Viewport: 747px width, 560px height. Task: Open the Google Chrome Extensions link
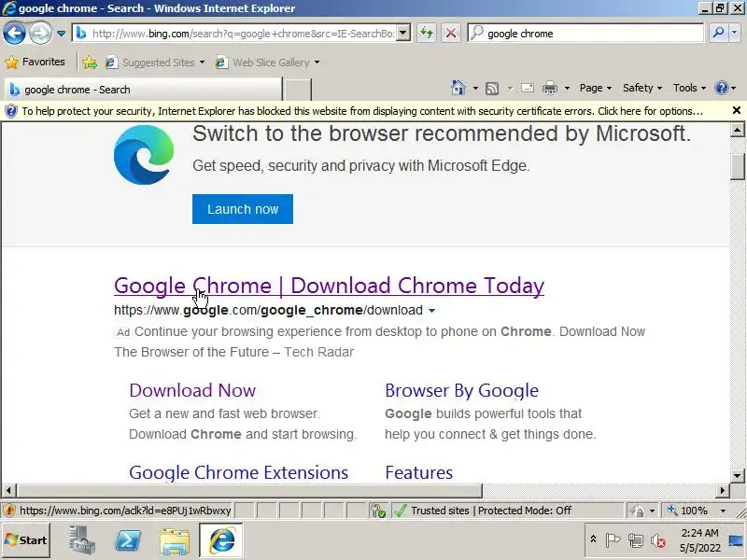point(239,472)
